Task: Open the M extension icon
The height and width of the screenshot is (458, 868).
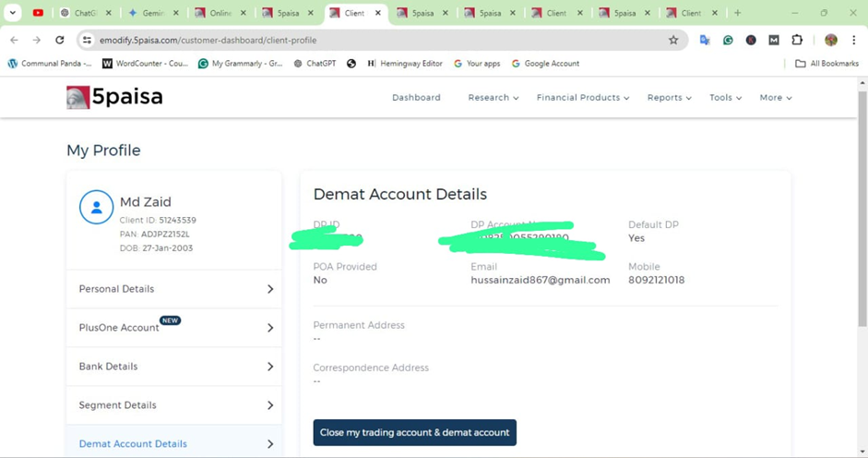Action: 774,40
